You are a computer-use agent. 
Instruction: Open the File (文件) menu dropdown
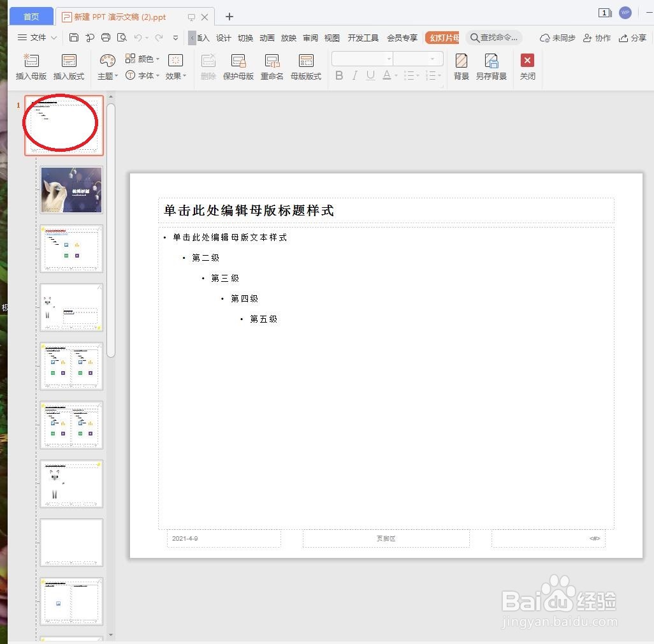click(x=37, y=38)
